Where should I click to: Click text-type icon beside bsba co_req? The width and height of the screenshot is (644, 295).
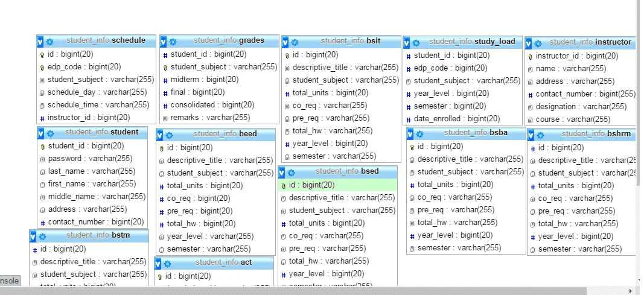tap(412, 197)
